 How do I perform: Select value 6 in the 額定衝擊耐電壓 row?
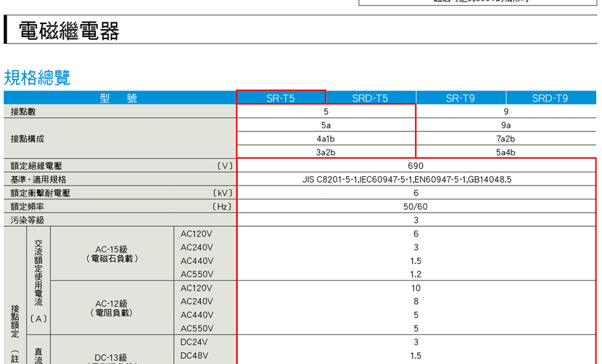416,193
